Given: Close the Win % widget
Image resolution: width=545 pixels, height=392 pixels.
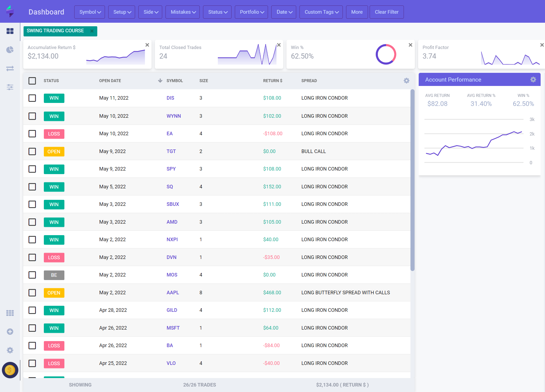Looking at the screenshot, I should 410,45.
